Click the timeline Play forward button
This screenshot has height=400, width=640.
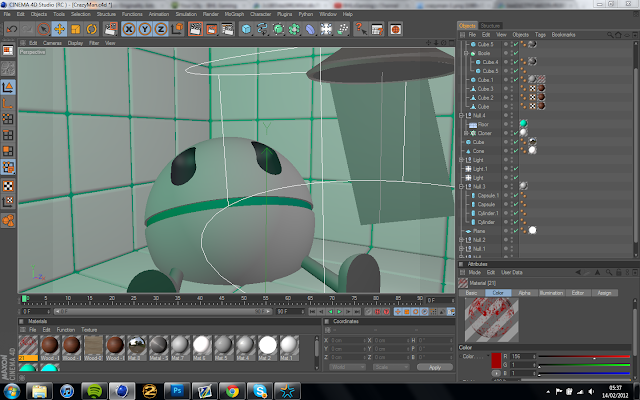click(x=339, y=311)
